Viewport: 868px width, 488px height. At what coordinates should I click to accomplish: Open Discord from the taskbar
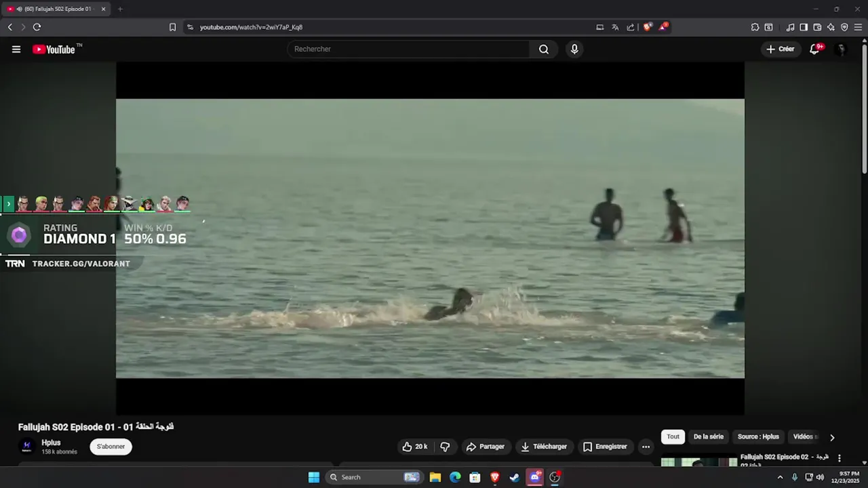tap(534, 477)
